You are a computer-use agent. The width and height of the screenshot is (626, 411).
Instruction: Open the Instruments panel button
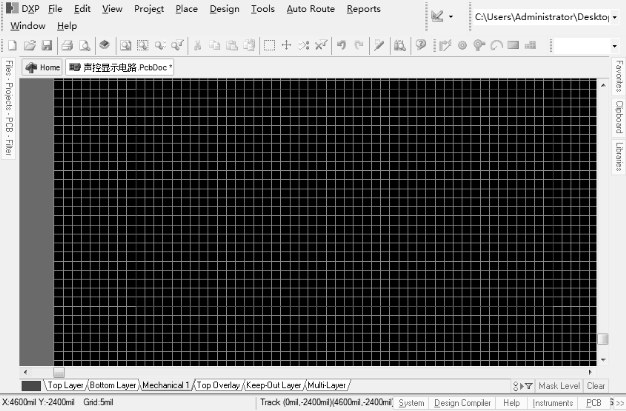(553, 403)
